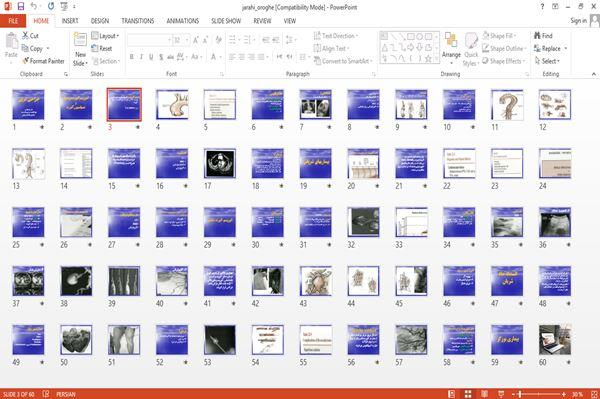Open the FILE menu tab

click(13, 21)
